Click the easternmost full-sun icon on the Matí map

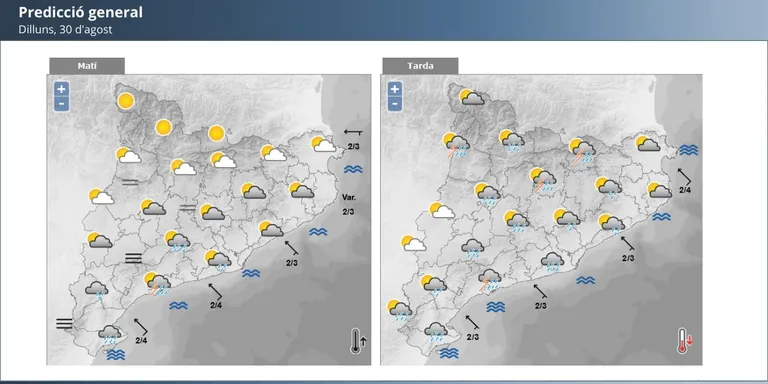216,133
